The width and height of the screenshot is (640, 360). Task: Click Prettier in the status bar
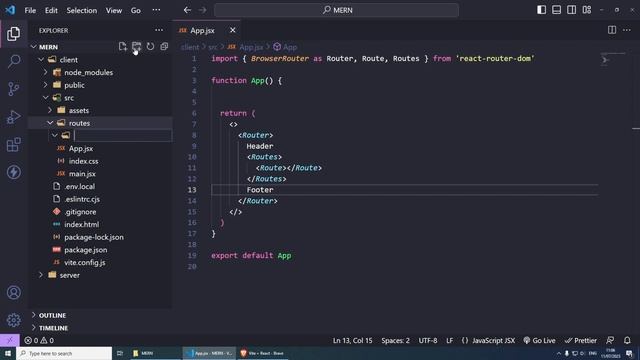point(580,340)
